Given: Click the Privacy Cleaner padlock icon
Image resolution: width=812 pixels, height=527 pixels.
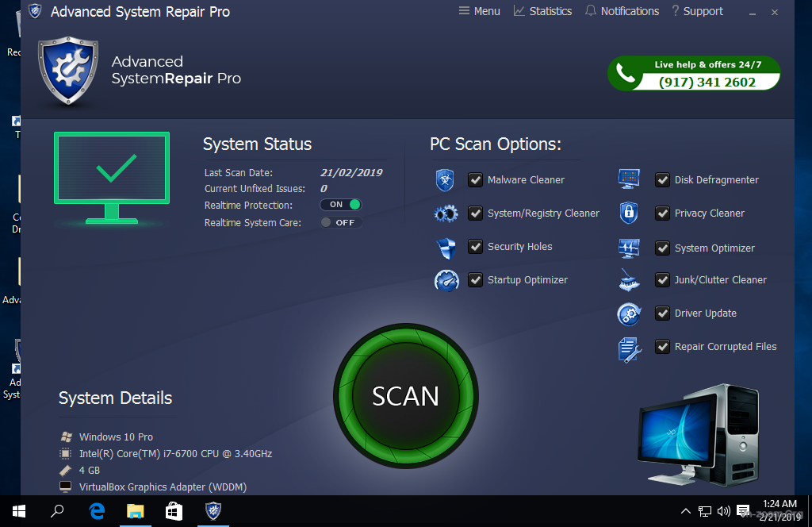Looking at the screenshot, I should [x=629, y=213].
